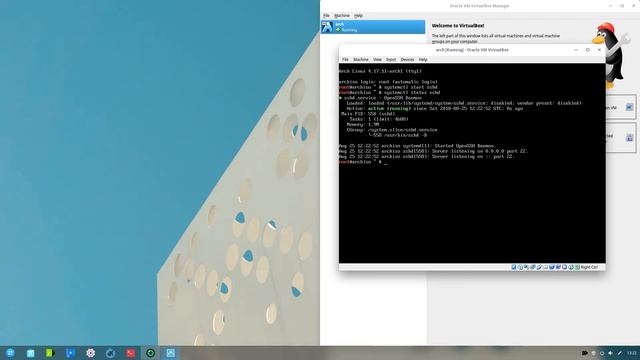Click keyboard capture icon beside Right Ctrl
The width and height of the screenshot is (640, 360).
pos(577,267)
